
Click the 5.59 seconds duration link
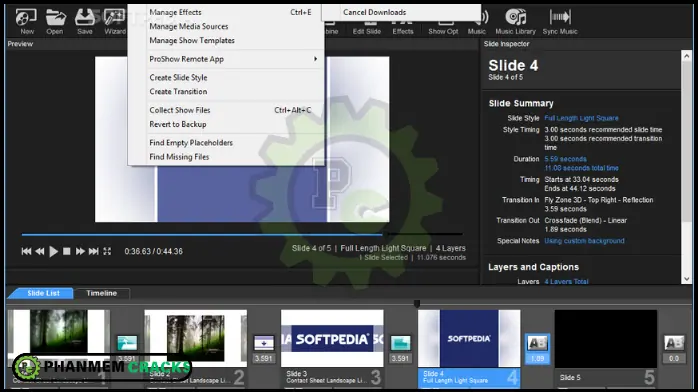(x=565, y=159)
